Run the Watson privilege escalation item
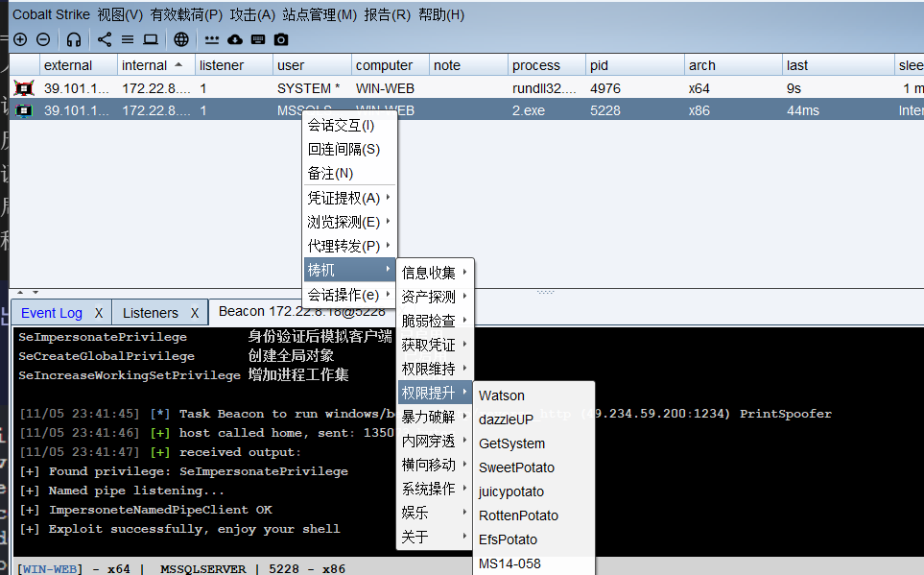Screen dimensions: 924x575 point(533,395)
